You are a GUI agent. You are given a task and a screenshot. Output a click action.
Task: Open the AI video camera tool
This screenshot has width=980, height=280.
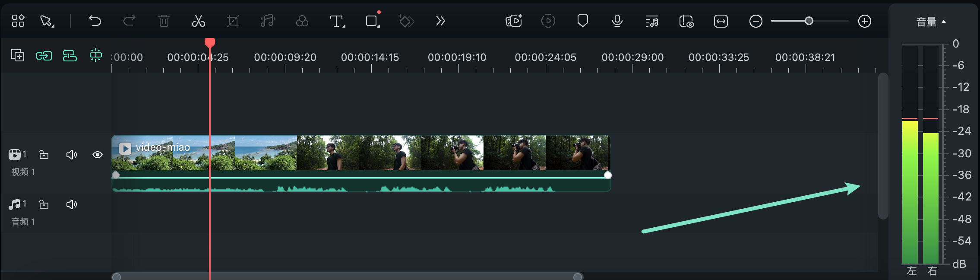[x=514, y=21]
